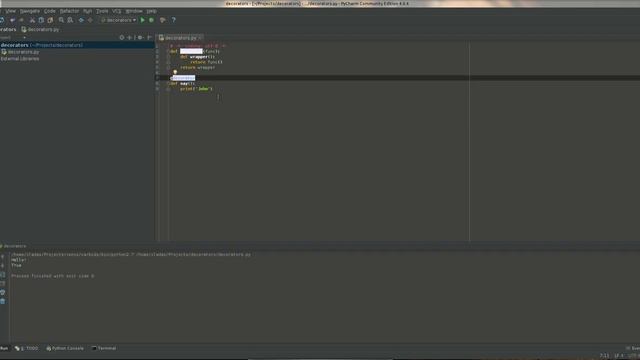
Task: Open the Help menu
Action: pos(151,11)
